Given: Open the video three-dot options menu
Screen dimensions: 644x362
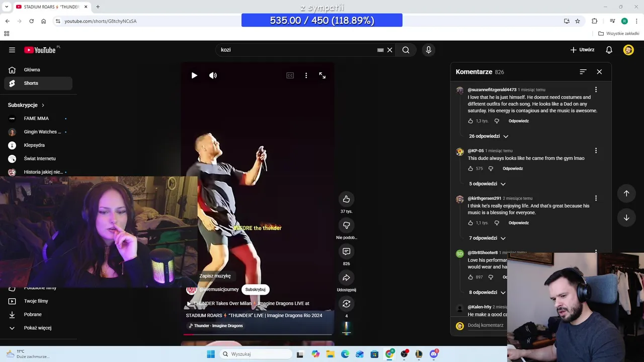Looking at the screenshot, I should 306,75.
